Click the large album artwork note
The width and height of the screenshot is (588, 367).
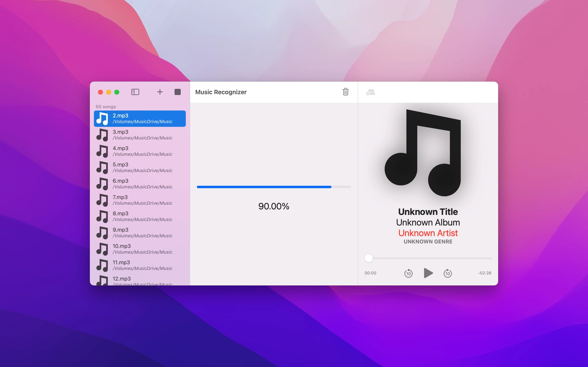[x=423, y=153]
